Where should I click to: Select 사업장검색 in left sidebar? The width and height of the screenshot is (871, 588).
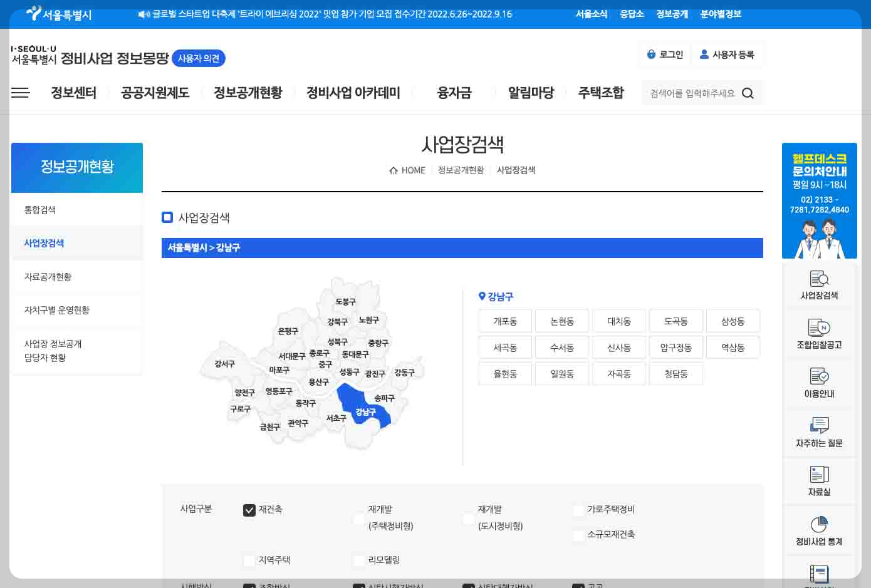[x=77, y=243]
